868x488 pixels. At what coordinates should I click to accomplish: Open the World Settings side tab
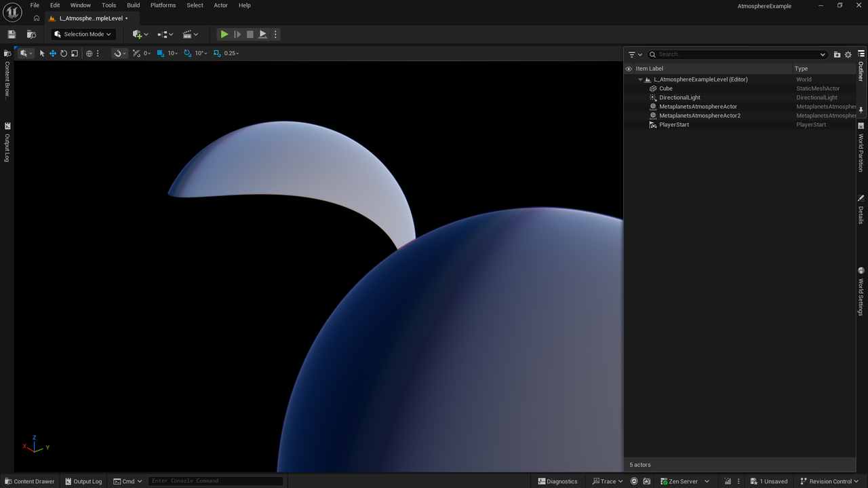click(861, 291)
